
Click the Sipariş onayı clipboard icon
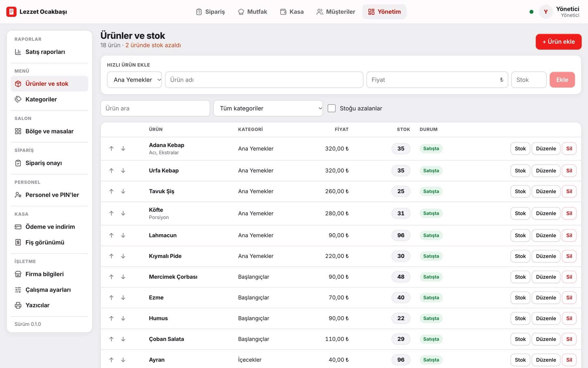click(x=18, y=163)
